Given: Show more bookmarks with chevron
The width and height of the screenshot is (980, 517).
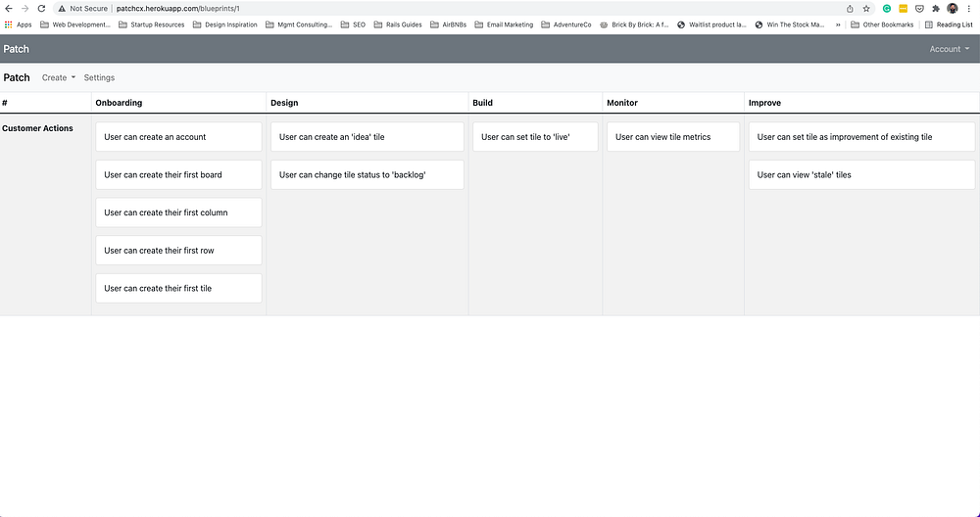Looking at the screenshot, I should [838, 25].
